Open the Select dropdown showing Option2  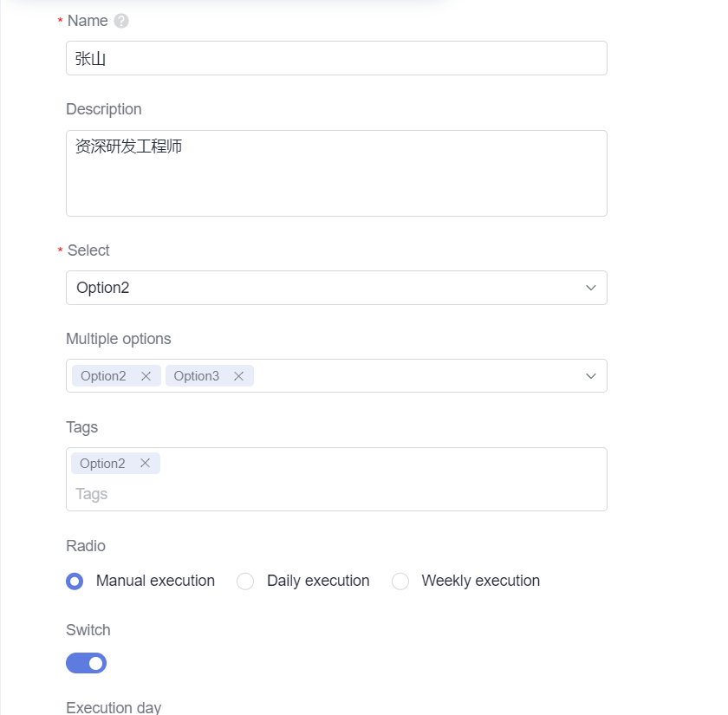tap(336, 287)
